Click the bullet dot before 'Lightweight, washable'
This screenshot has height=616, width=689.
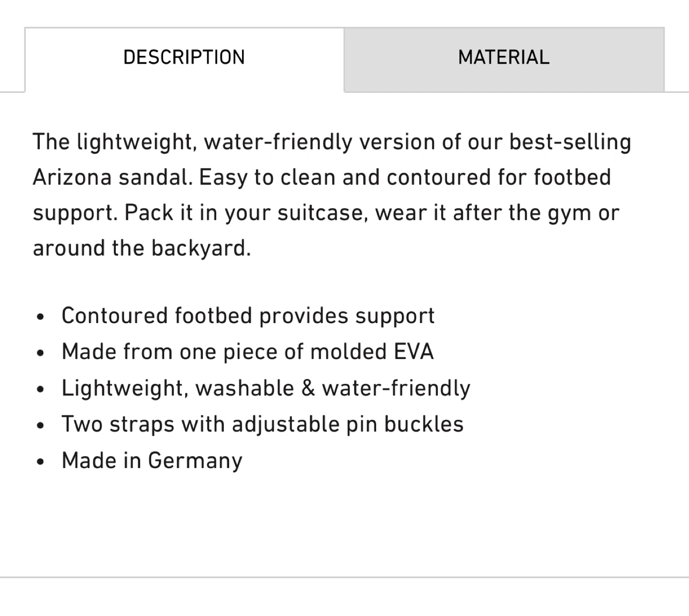point(41,389)
